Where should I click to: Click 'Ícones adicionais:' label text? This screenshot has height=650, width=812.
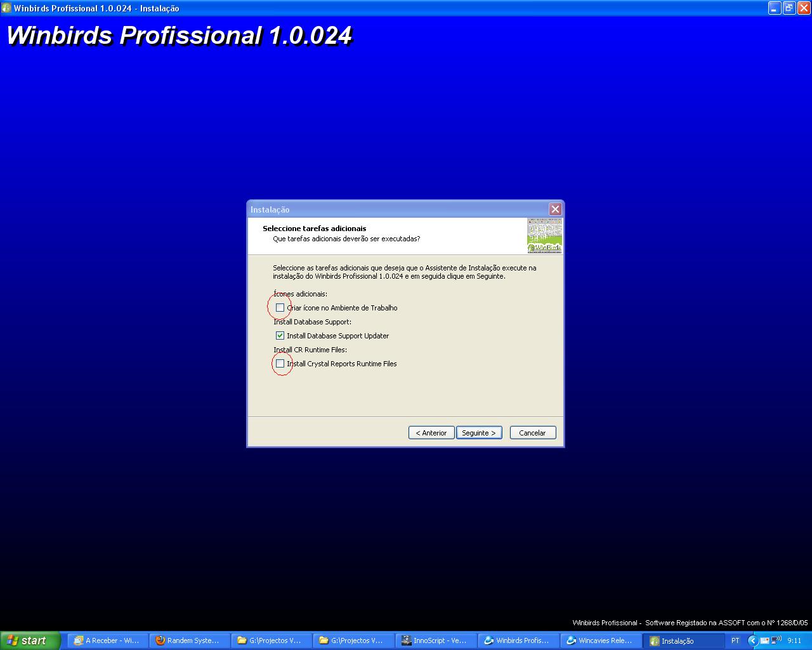pos(300,294)
